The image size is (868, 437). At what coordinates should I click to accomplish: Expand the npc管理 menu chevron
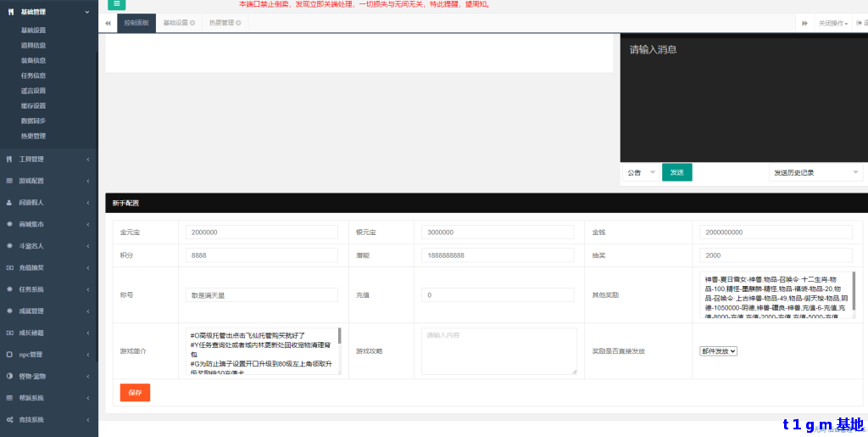(x=88, y=355)
